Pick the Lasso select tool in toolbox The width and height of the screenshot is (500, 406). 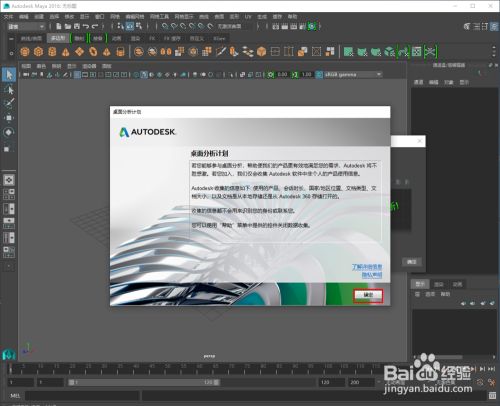click(x=9, y=89)
